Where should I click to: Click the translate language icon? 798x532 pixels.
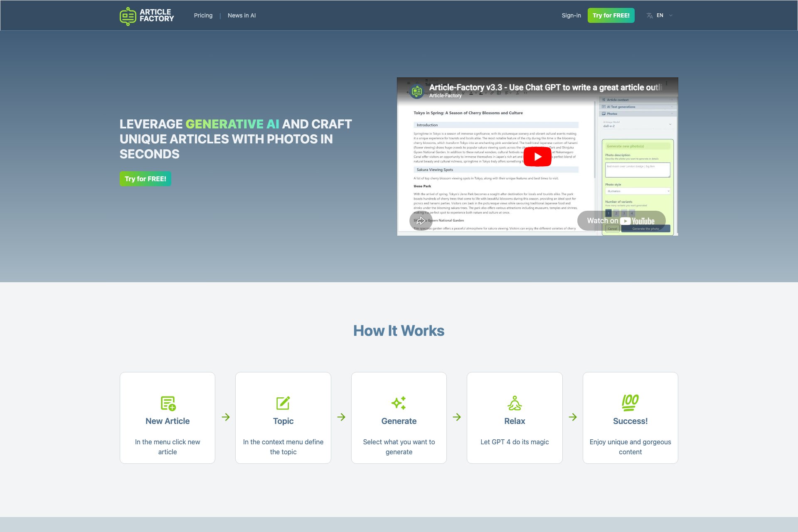click(x=650, y=15)
